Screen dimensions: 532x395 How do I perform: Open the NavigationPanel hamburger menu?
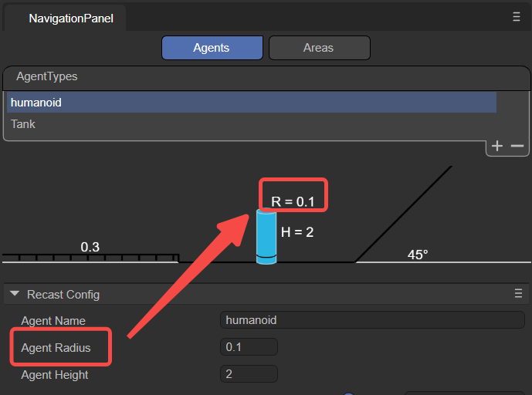pos(517,17)
